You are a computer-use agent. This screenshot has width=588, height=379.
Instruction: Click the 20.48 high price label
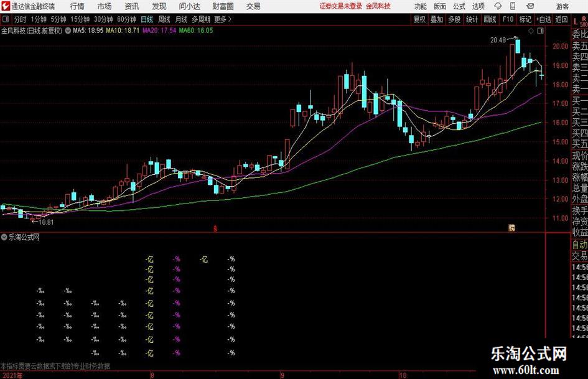tap(498, 40)
